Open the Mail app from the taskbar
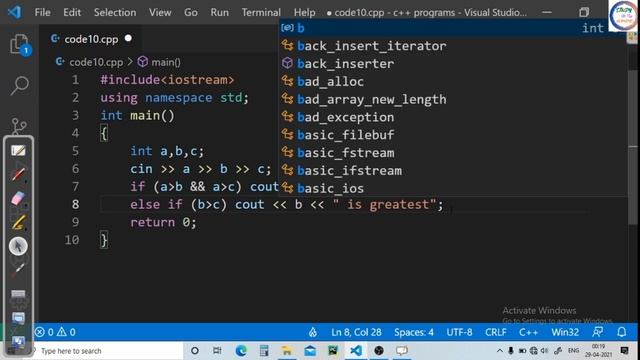Viewport: 640px width, 360px height. pos(310,351)
